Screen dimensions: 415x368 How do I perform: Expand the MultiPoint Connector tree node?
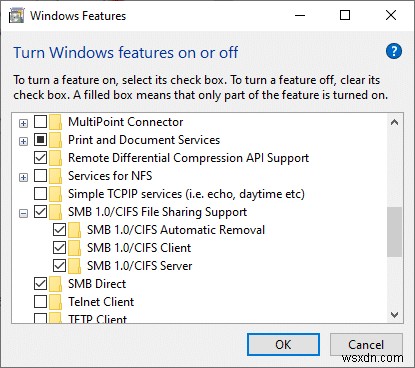(x=23, y=124)
